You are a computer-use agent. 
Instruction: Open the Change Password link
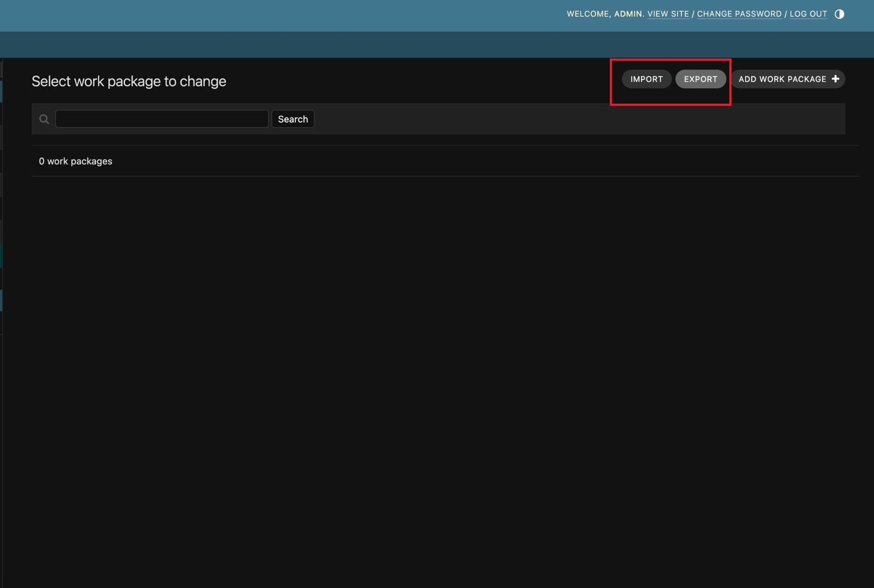[739, 14]
